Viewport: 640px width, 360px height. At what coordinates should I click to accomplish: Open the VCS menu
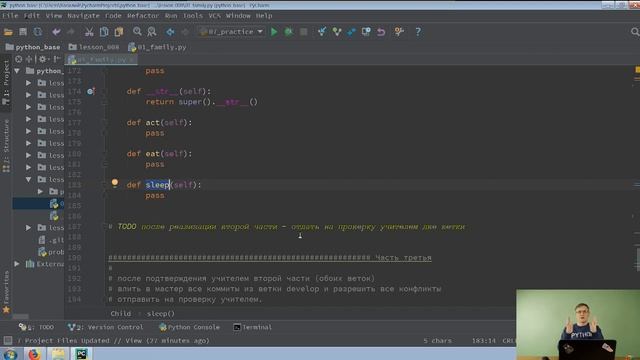point(214,16)
